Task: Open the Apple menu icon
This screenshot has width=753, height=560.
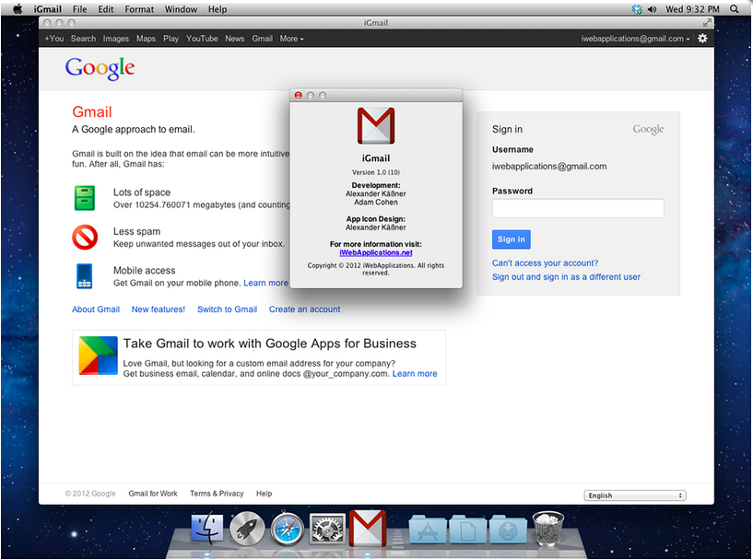Action: [x=18, y=9]
